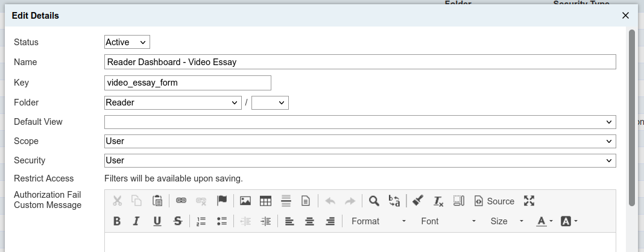644x252 pixels.
Task: Open the Format styles menu
Action: (x=378, y=221)
